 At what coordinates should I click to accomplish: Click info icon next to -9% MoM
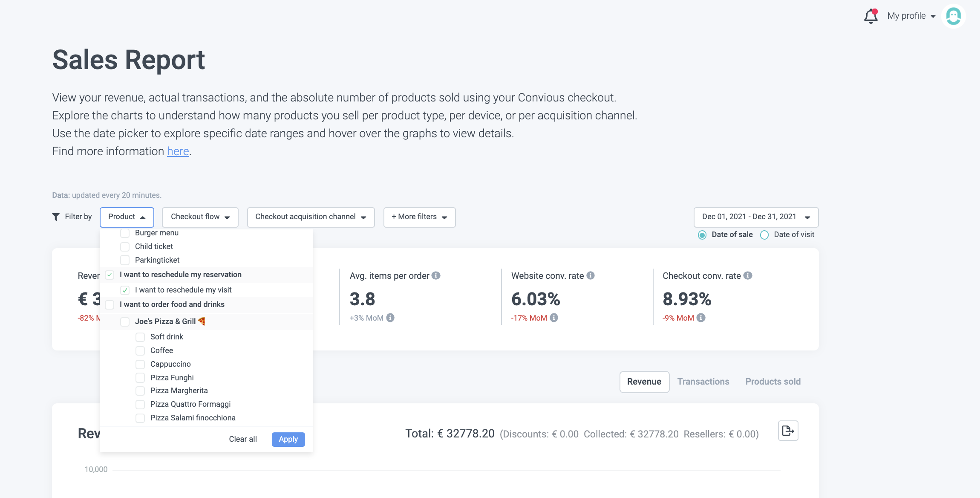tap(701, 318)
